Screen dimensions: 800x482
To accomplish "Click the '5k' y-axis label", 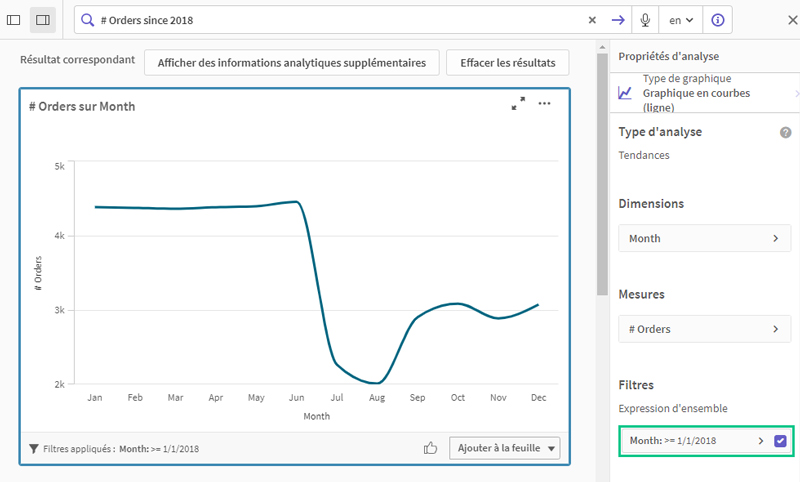I will 59,166.
